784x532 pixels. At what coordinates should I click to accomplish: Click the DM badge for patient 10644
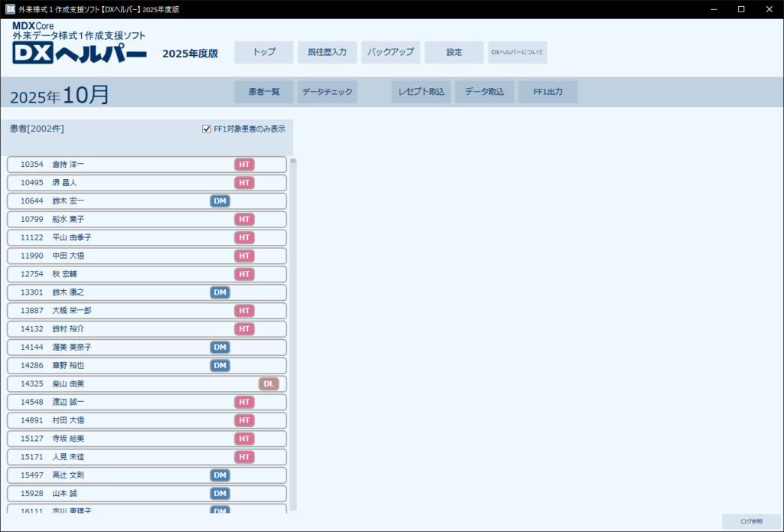click(x=220, y=201)
